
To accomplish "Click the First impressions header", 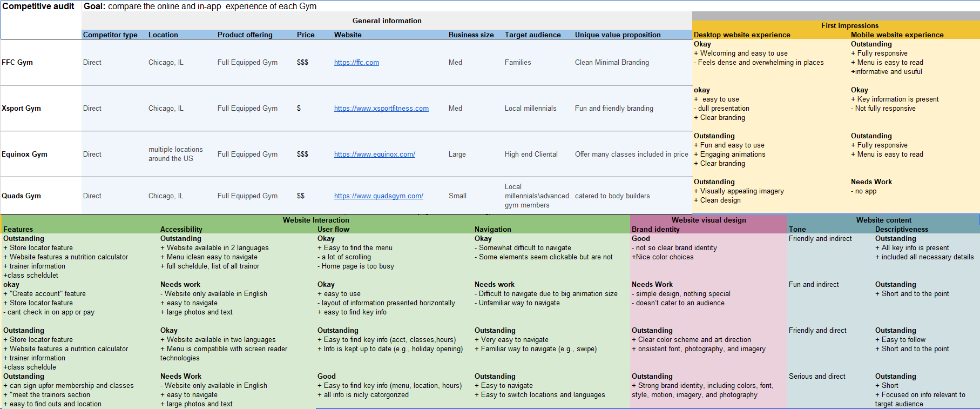I will [x=849, y=25].
